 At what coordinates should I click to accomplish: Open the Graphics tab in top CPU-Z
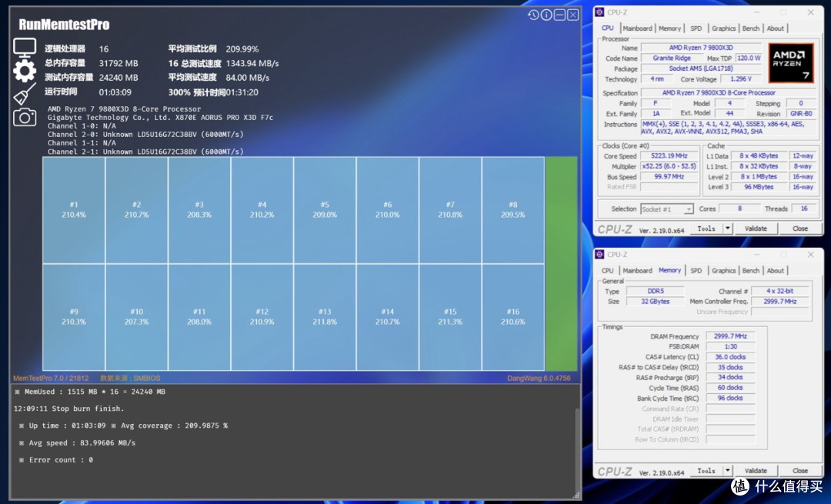tap(723, 28)
